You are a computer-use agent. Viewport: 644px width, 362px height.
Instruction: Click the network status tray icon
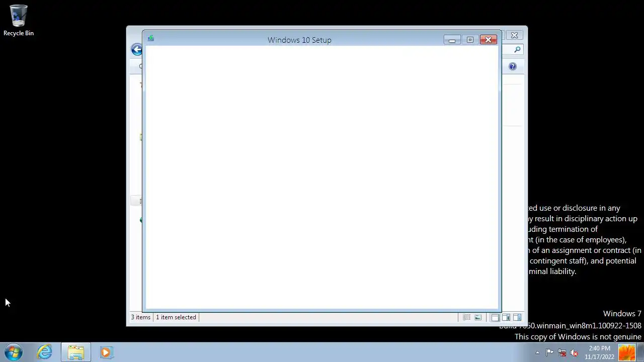click(562, 352)
